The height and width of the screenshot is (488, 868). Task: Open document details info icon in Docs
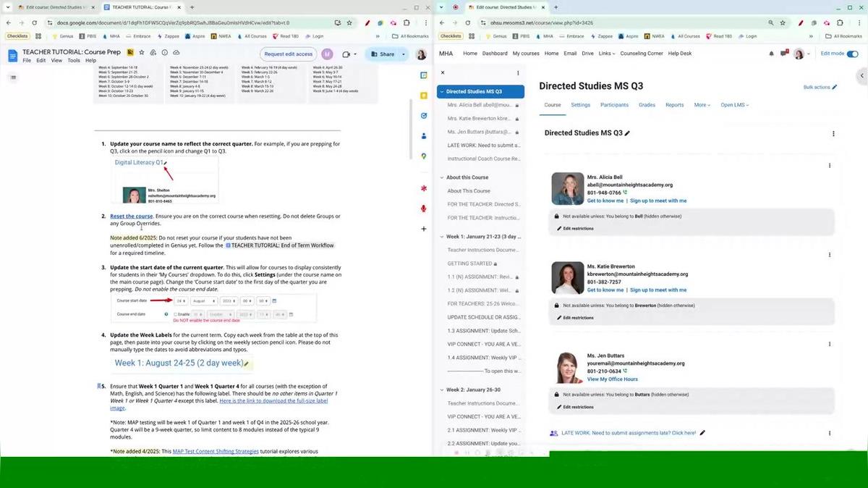pyautogui.click(x=164, y=53)
